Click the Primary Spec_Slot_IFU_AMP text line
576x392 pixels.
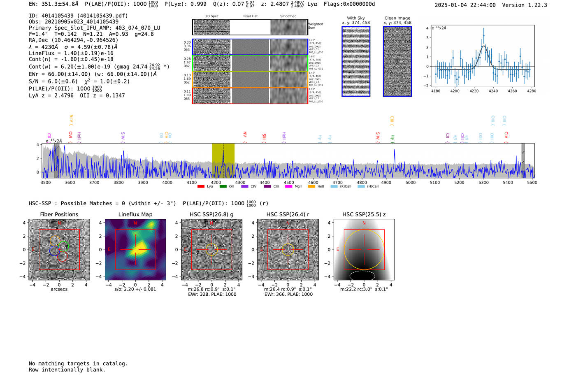pyautogui.click(x=95, y=28)
